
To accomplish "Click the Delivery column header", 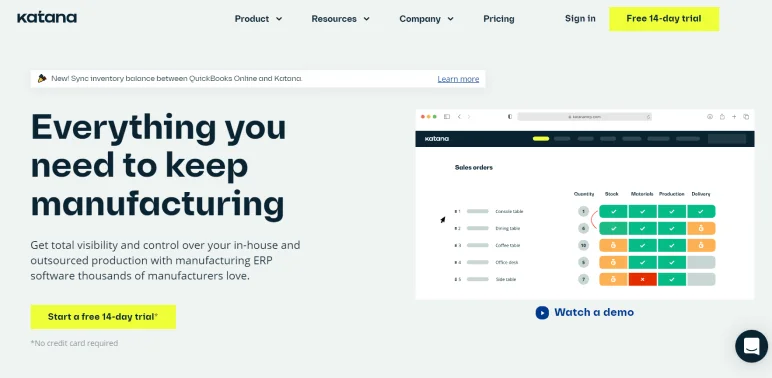I will click(701, 194).
